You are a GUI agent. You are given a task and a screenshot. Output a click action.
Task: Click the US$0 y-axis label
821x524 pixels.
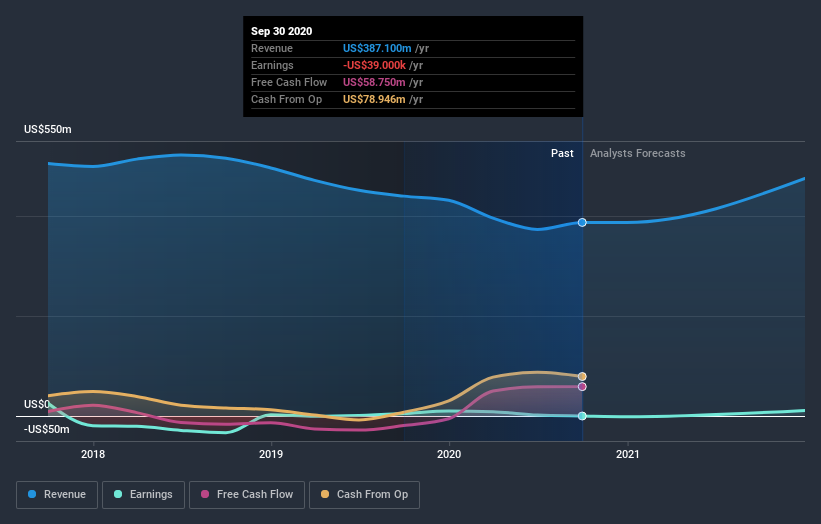tap(37, 404)
